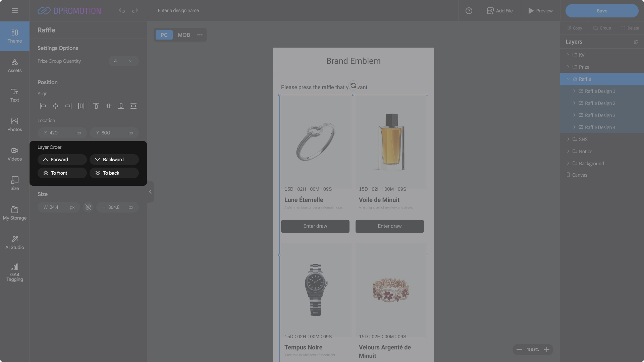Click the rotate handle above the raffle selection
644x362 pixels.
[x=353, y=85]
